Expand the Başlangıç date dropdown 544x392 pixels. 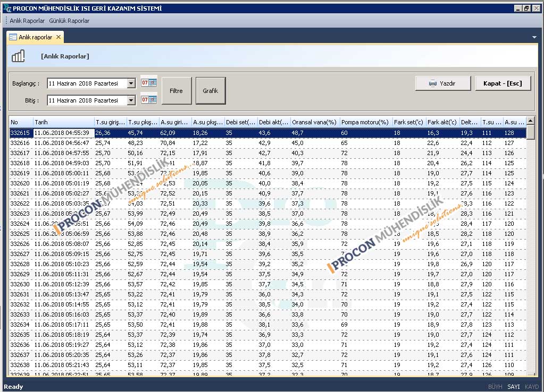(x=131, y=83)
